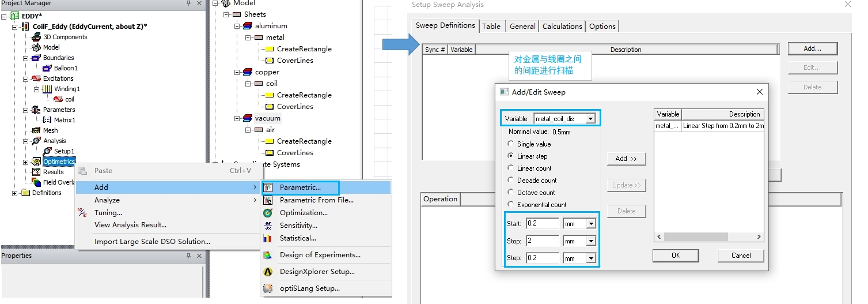Click Cancel in Add/Edit Sweep dialog
Screen dimensions: 868x304
coord(741,255)
